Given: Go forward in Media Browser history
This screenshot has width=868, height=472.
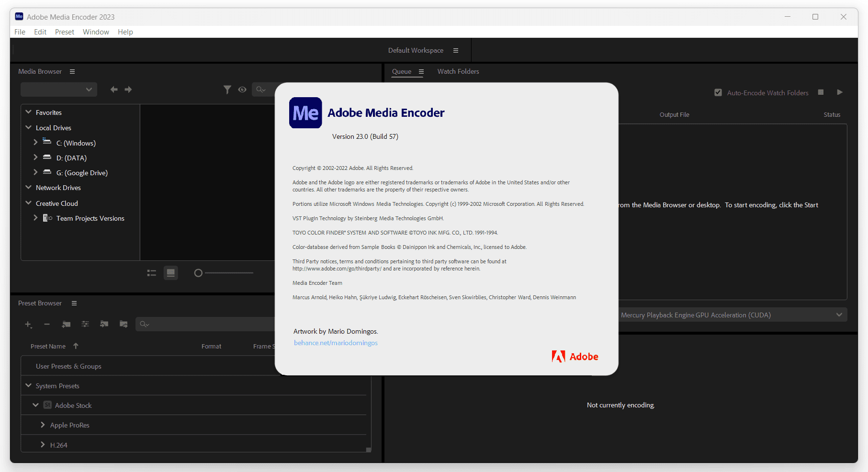Looking at the screenshot, I should [128, 90].
